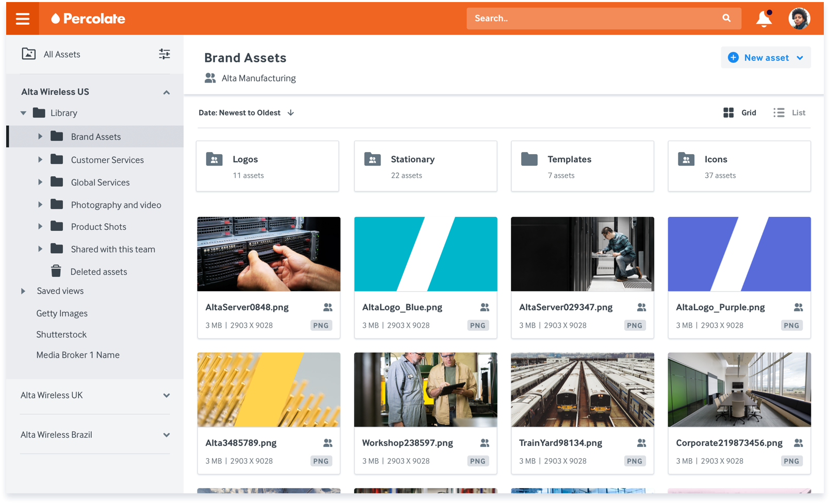Expand the Shared with this team arrow
This screenshot has height=504, width=830.
pyautogui.click(x=40, y=249)
